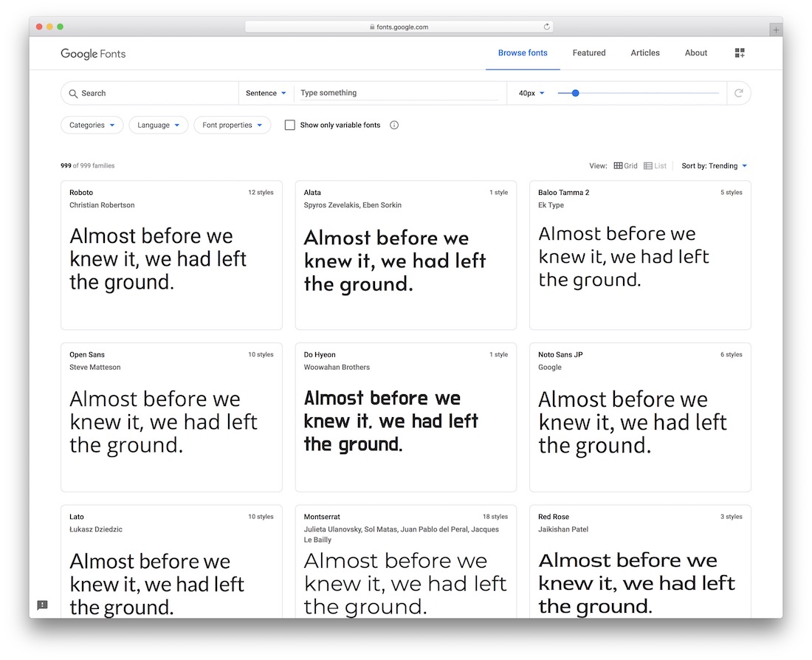Screen dimensions: 812x660
Task: Switch to List view
Action: pyautogui.click(x=655, y=166)
